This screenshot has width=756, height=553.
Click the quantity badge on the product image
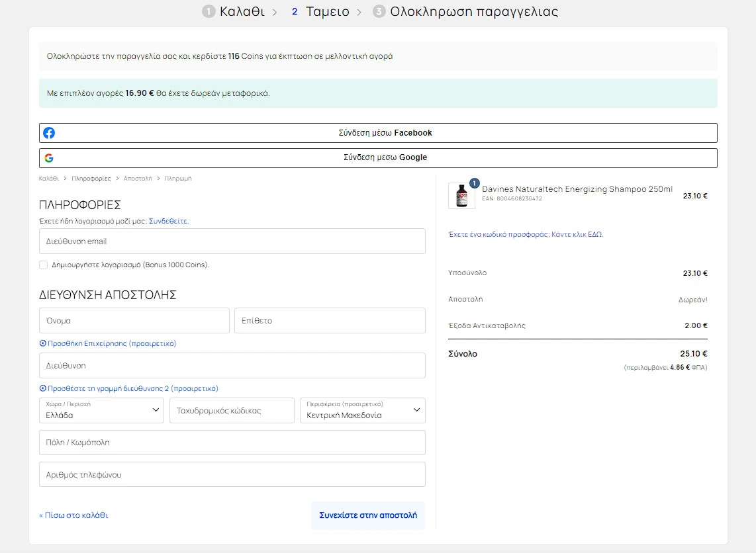pyautogui.click(x=474, y=183)
